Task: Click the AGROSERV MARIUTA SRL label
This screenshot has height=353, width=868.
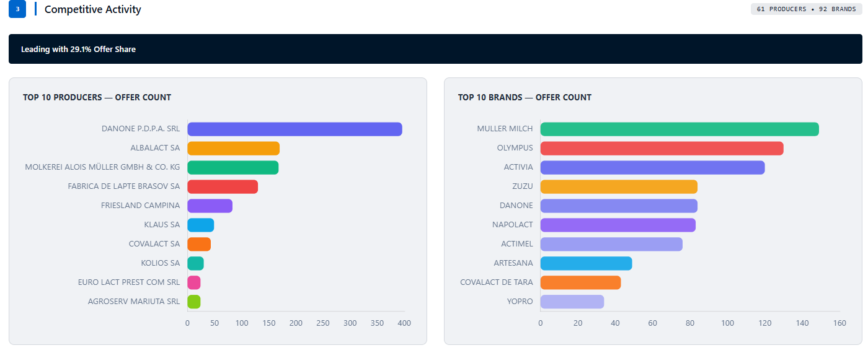Action: pyautogui.click(x=134, y=302)
